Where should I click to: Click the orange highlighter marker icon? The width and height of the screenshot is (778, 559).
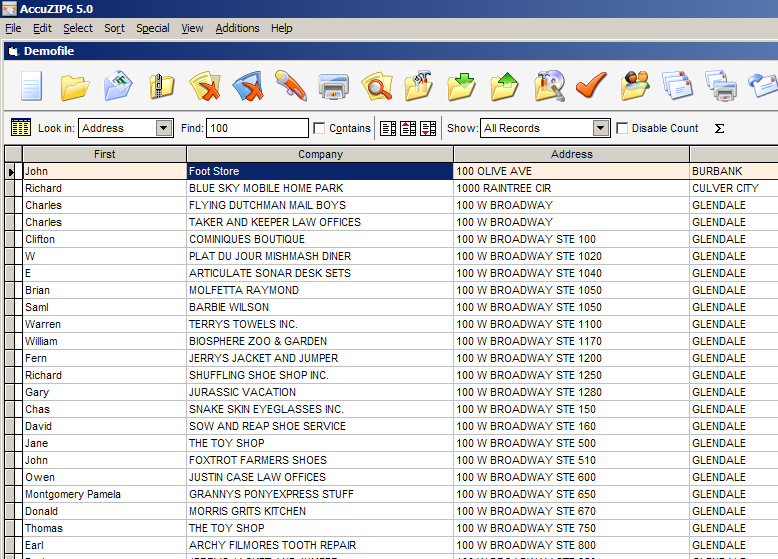[x=291, y=86]
